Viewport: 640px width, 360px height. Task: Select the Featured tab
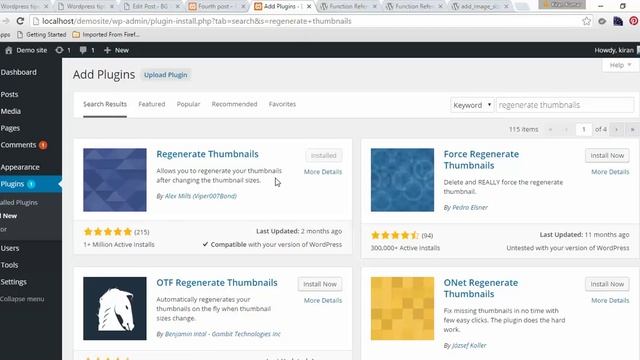point(152,104)
